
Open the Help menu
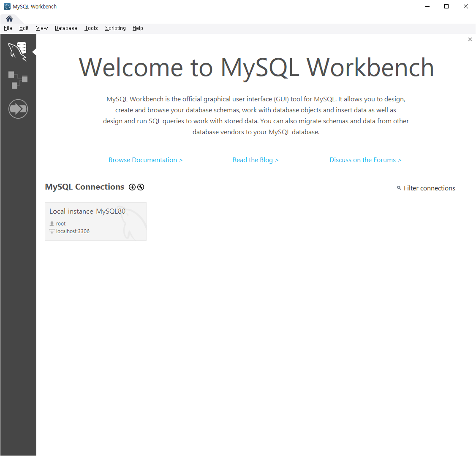click(x=138, y=28)
